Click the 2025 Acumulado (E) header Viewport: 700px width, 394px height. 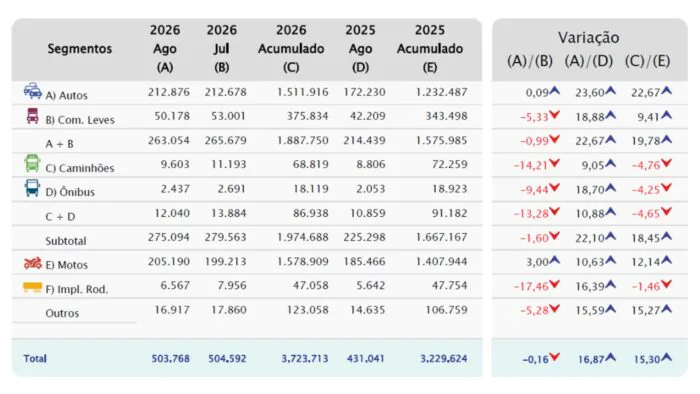[430, 49]
